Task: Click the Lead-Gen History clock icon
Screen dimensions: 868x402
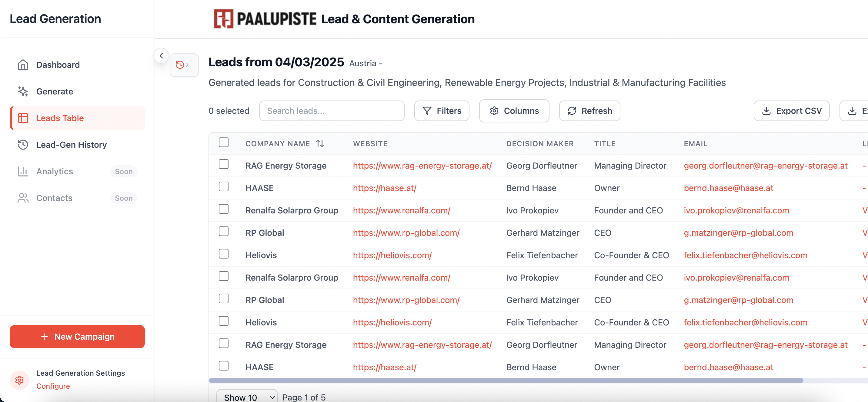Action: [x=22, y=144]
